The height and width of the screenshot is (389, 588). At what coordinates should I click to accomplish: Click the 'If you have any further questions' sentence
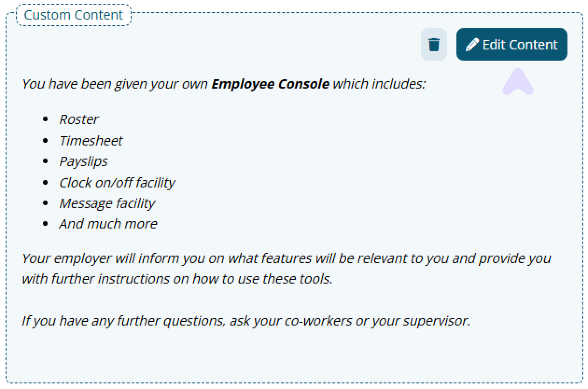tap(246, 321)
